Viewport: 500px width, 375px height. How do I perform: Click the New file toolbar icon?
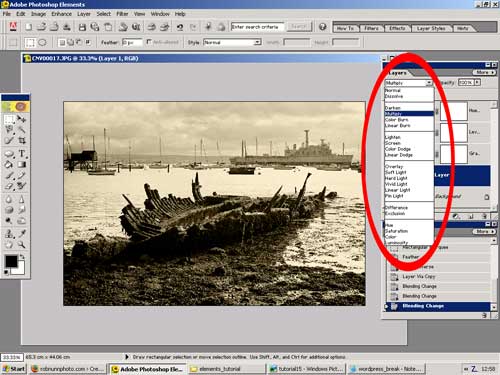click(x=29, y=27)
